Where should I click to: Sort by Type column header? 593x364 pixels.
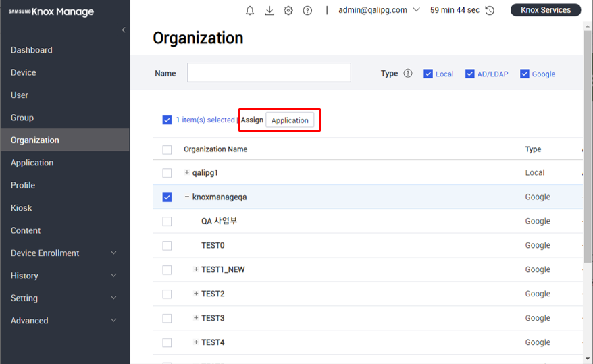pyautogui.click(x=533, y=149)
